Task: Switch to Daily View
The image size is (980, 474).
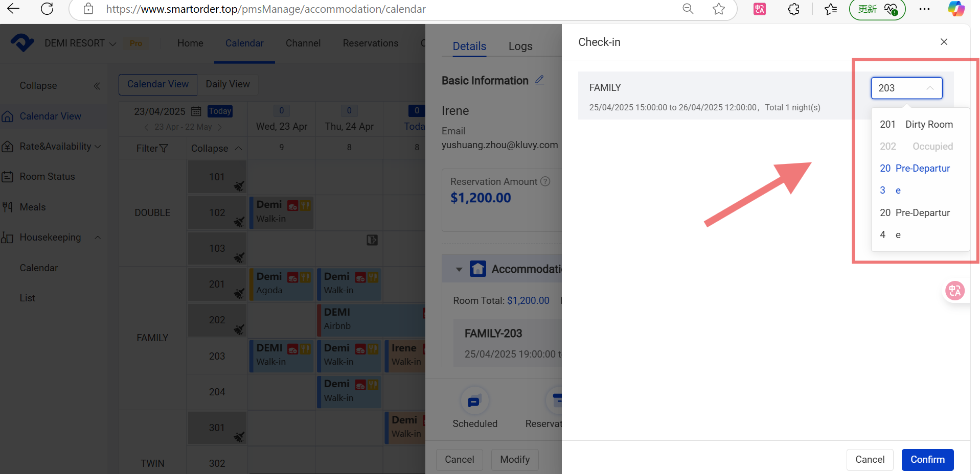Action: [x=227, y=84]
